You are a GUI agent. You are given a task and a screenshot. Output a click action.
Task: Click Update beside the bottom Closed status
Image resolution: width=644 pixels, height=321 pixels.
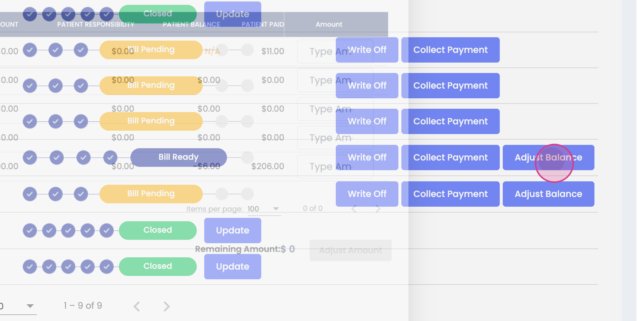click(x=233, y=267)
